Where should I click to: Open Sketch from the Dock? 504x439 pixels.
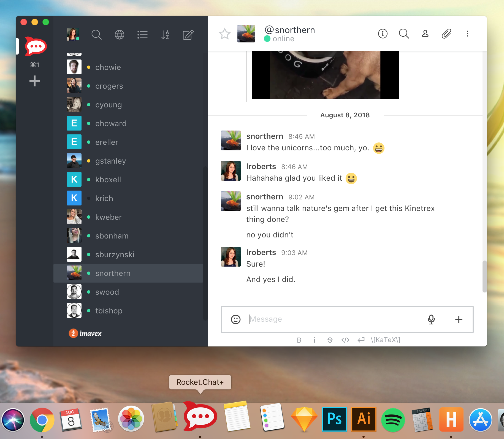[304, 419]
